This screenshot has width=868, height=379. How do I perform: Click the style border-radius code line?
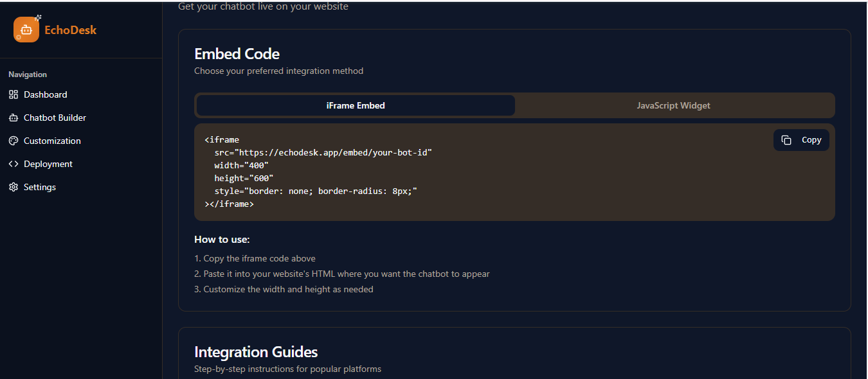[316, 191]
